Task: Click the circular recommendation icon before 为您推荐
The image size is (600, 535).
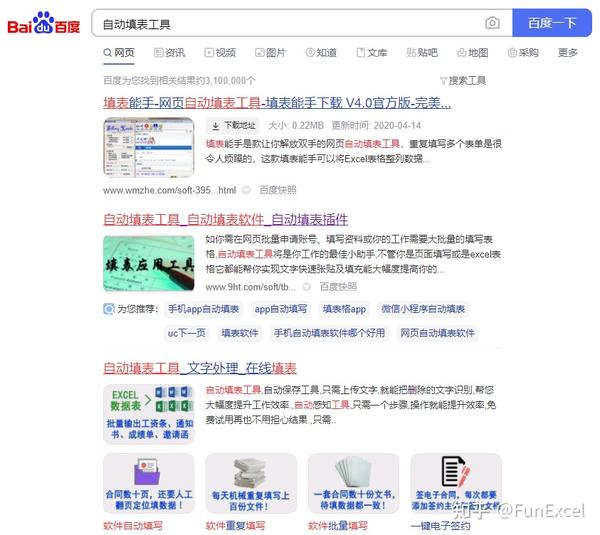Action: point(109,309)
